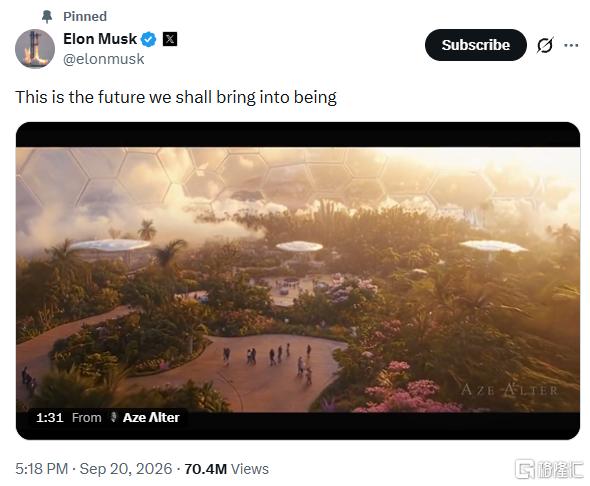Open the @elonmusk handle link

[x=103, y=59]
